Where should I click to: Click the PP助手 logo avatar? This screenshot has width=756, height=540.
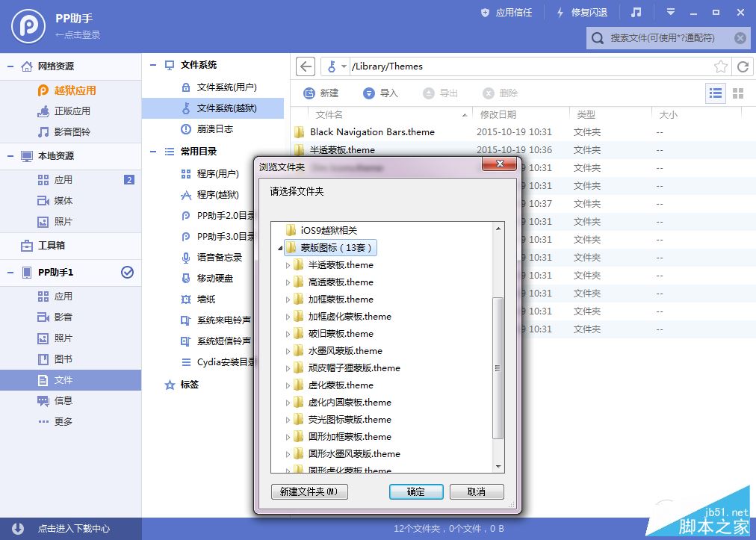coord(28,26)
